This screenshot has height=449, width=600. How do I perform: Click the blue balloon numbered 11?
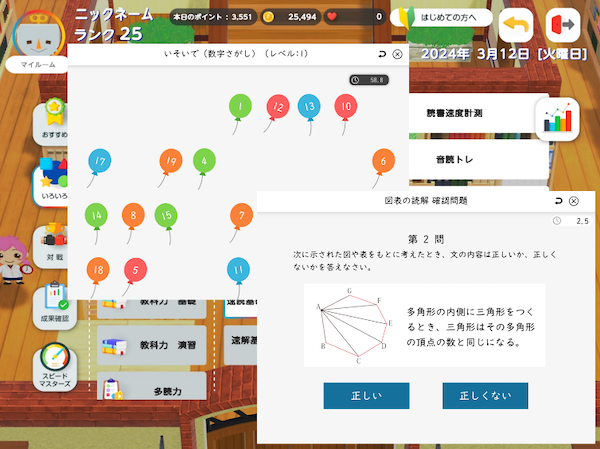(237, 268)
